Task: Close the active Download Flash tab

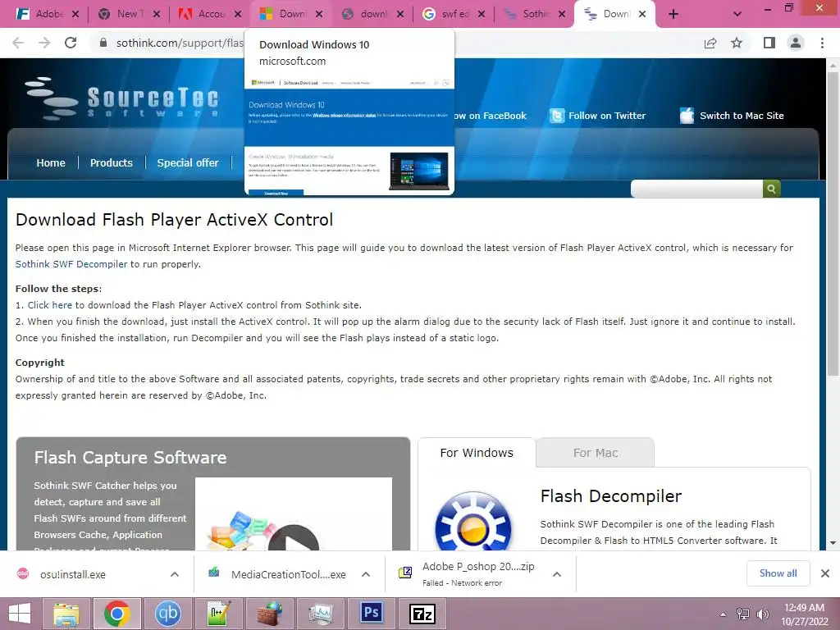Action: click(642, 14)
